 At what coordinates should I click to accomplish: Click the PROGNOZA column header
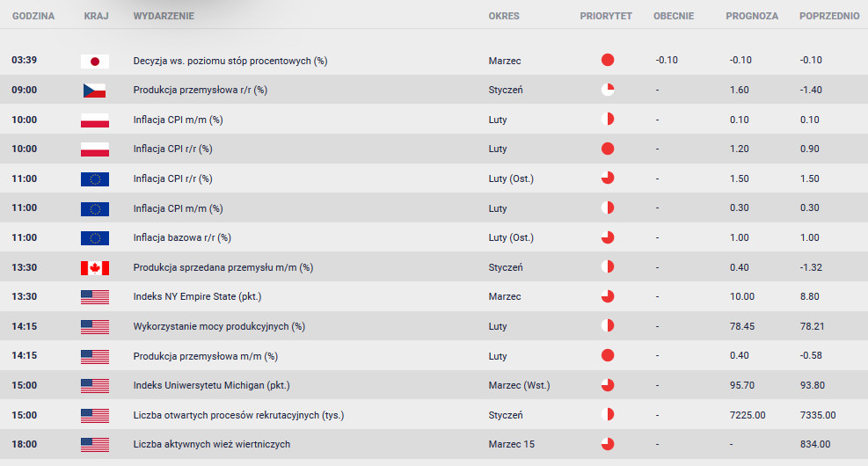click(752, 16)
